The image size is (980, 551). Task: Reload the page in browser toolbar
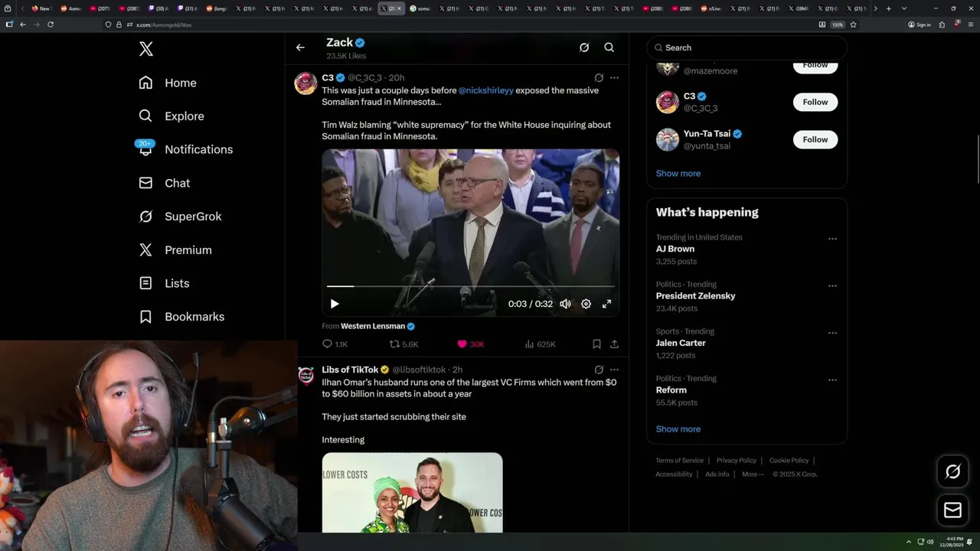tap(51, 24)
